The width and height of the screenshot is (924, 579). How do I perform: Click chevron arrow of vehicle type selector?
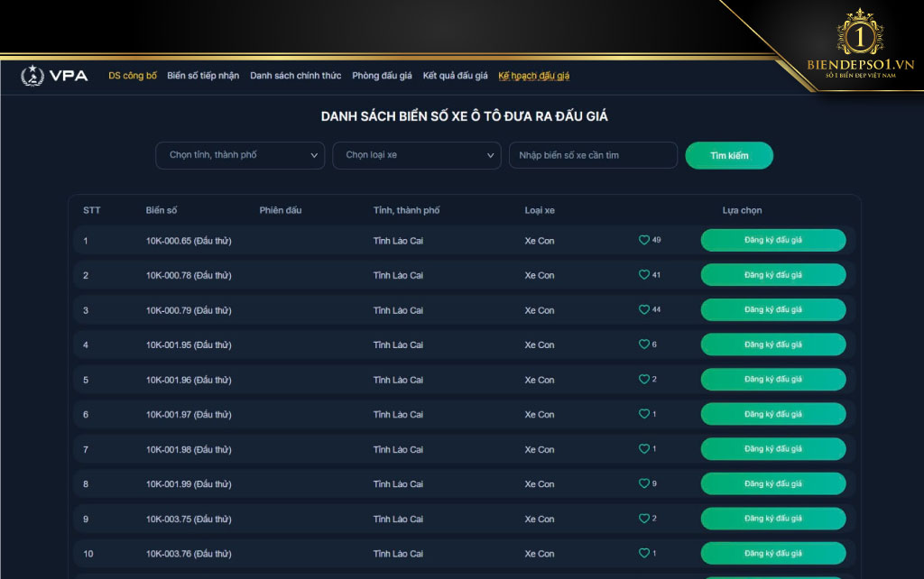pos(491,155)
